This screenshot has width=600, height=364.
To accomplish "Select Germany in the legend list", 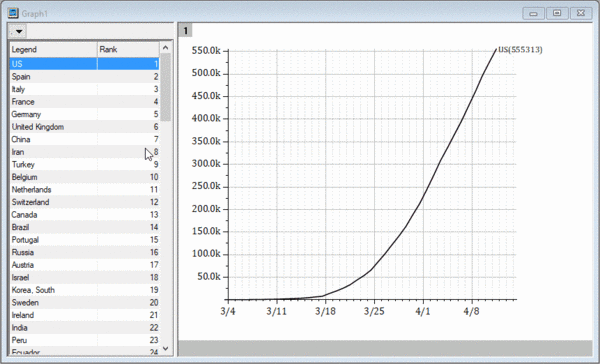I will click(x=85, y=114).
